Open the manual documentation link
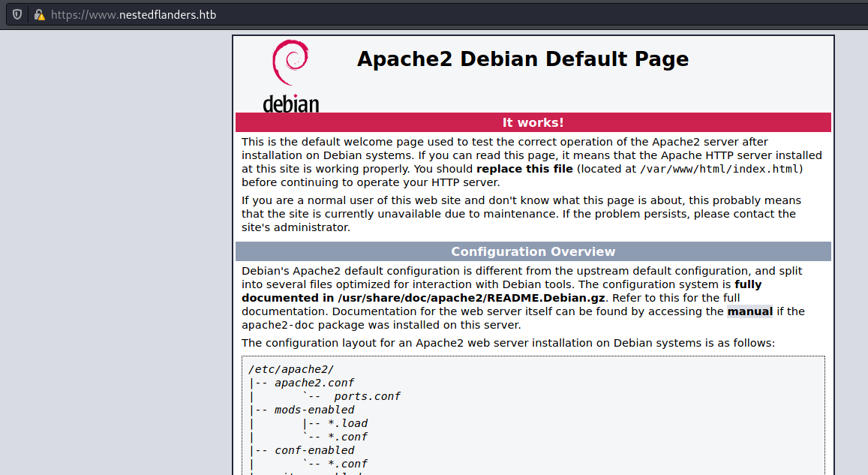This screenshot has width=868, height=475. [749, 311]
